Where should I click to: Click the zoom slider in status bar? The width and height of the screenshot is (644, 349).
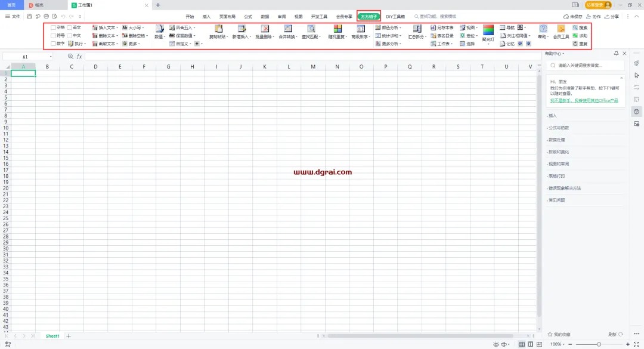(599, 344)
